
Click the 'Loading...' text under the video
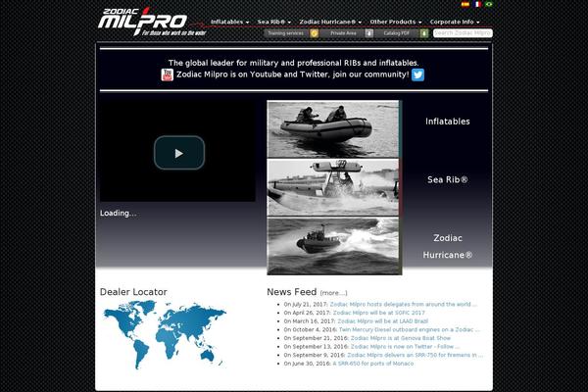[119, 213]
